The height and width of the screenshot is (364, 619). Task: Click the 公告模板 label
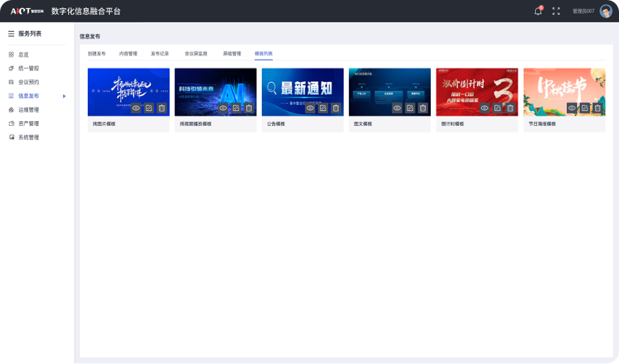tap(276, 124)
